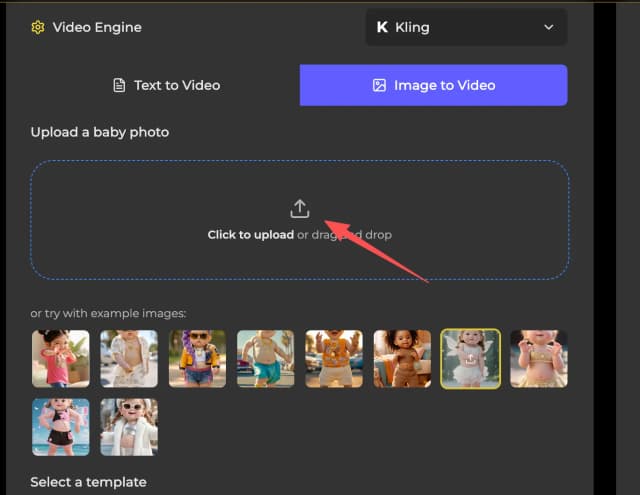Click the Video Engine gear icon
The width and height of the screenshot is (640, 495).
tap(38, 28)
